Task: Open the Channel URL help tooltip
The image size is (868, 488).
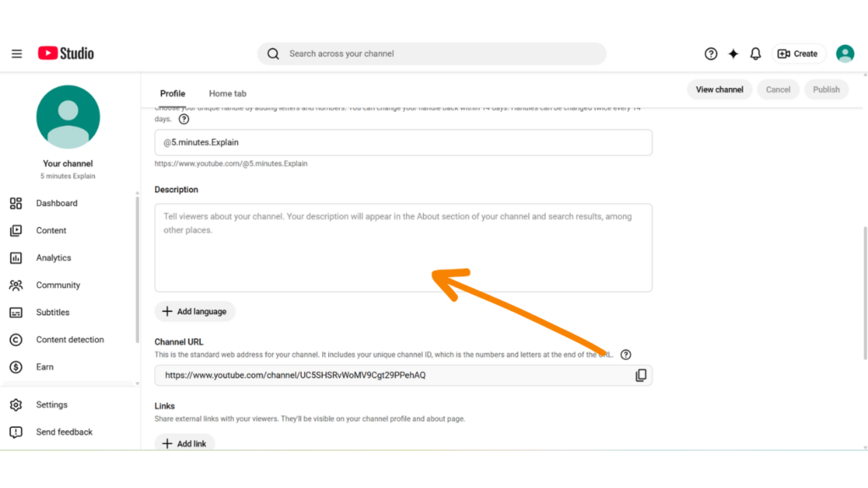Action: (626, 354)
